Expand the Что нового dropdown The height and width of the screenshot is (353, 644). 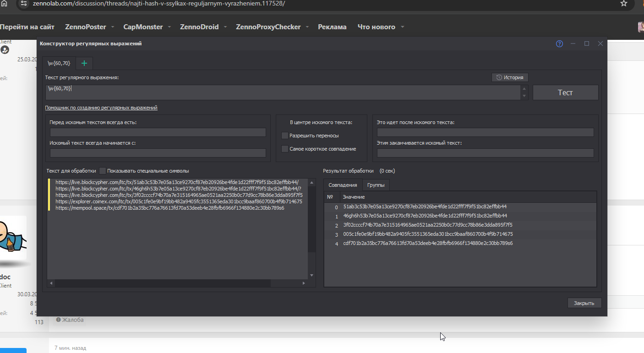coord(402,27)
